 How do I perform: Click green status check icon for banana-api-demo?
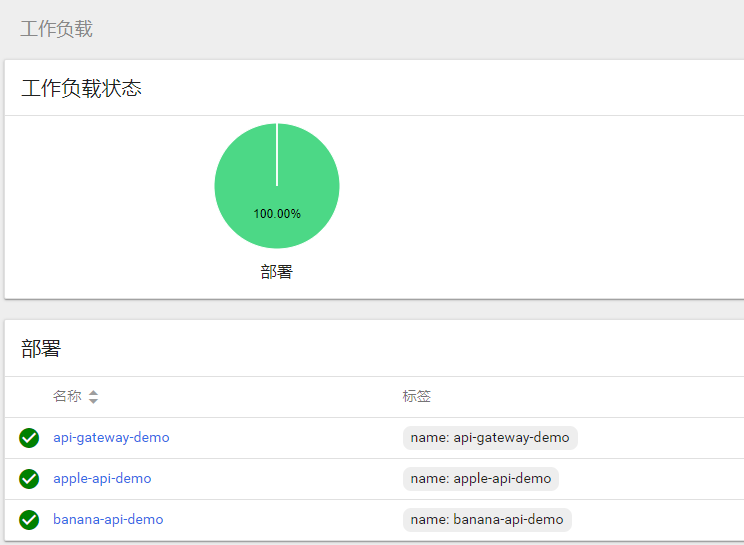pyautogui.click(x=29, y=520)
